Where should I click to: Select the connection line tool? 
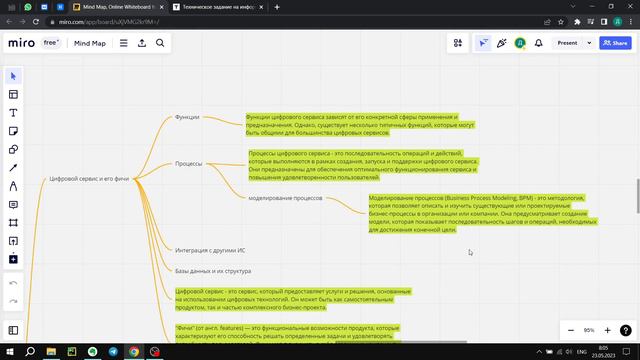(x=13, y=168)
